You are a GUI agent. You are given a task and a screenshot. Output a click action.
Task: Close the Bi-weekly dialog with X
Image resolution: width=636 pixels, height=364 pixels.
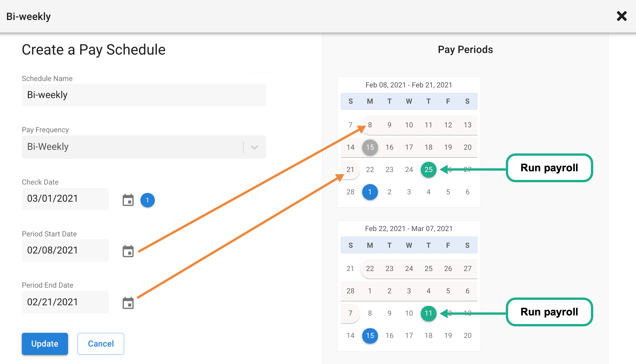click(x=622, y=16)
